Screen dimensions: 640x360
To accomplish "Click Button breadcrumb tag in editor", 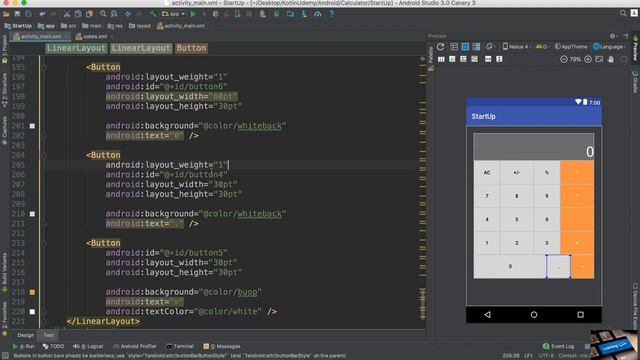I will pos(191,48).
